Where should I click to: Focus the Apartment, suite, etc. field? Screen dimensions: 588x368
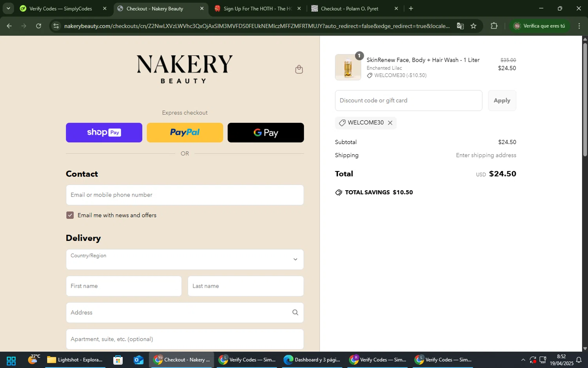tap(185, 339)
